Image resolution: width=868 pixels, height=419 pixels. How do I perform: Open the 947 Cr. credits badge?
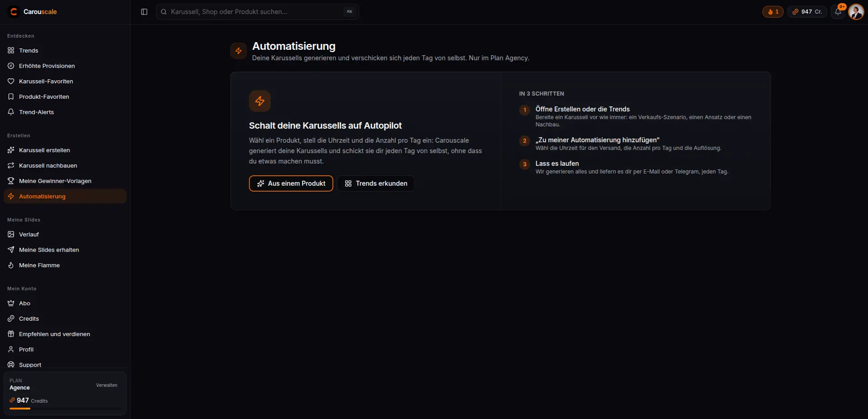coord(807,12)
